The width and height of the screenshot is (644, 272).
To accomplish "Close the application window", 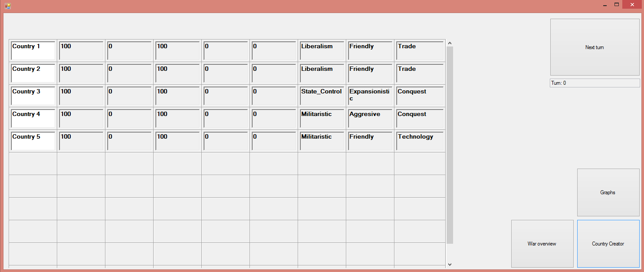I will [631, 4].
